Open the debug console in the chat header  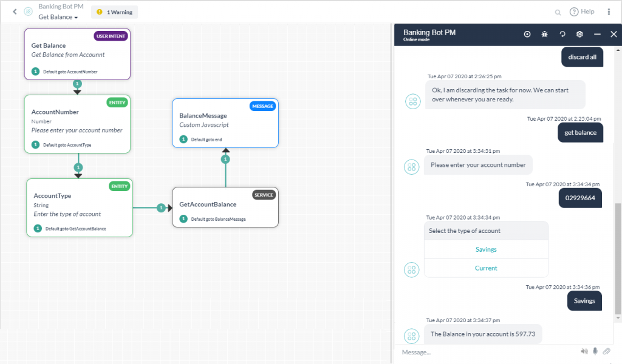[544, 34]
